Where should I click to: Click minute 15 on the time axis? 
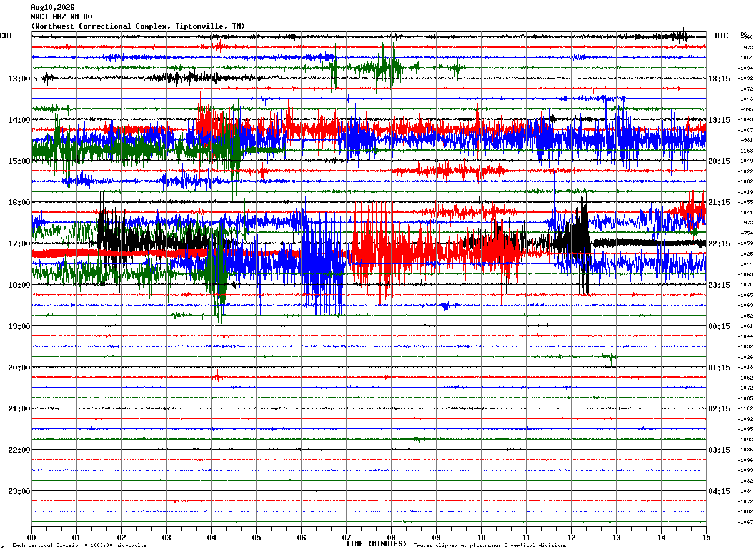(x=706, y=537)
